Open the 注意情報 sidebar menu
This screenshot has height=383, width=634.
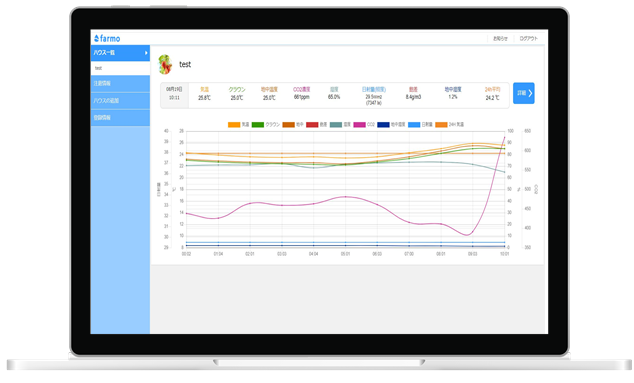pyautogui.click(x=120, y=83)
